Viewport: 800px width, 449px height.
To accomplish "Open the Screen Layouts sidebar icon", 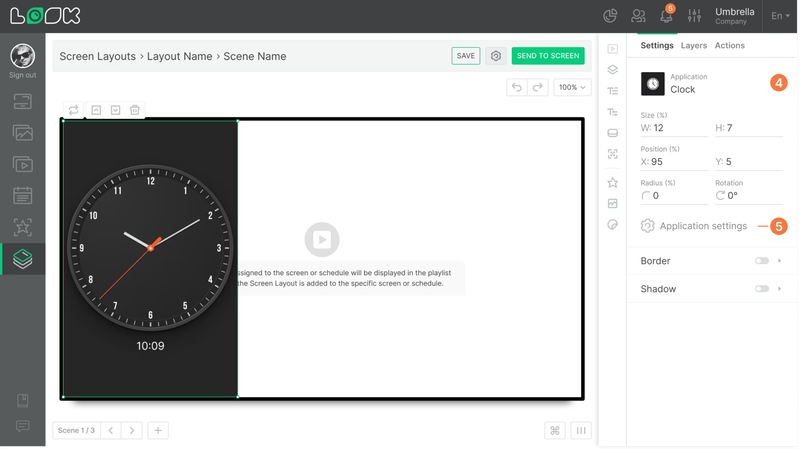I will 22,260.
